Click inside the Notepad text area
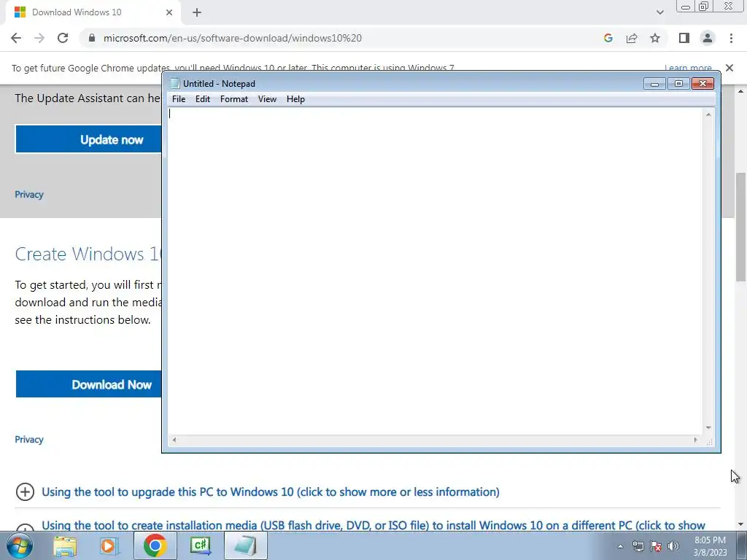The image size is (747, 560). pyautogui.click(x=435, y=271)
